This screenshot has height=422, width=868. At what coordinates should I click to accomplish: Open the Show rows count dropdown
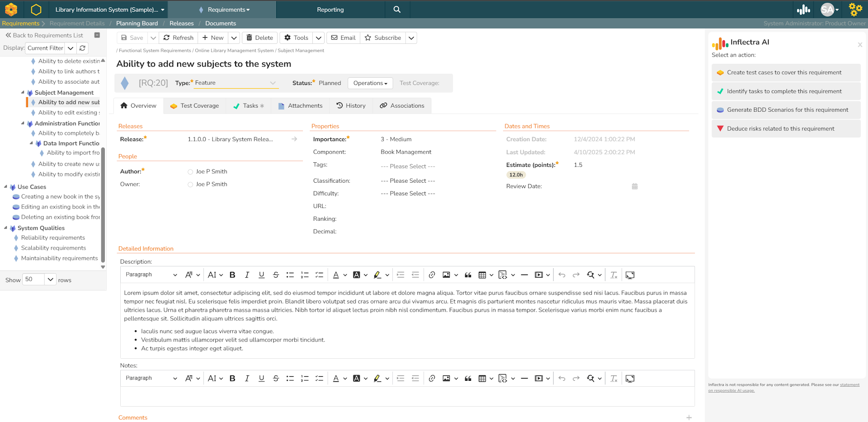50,280
